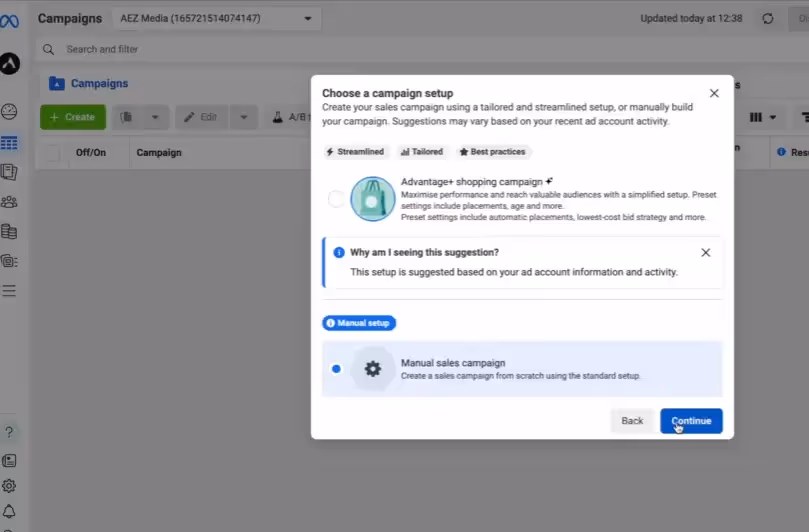Image resolution: width=809 pixels, height=532 pixels.
Task: Sort by the Off/On column header
Action: (91, 153)
